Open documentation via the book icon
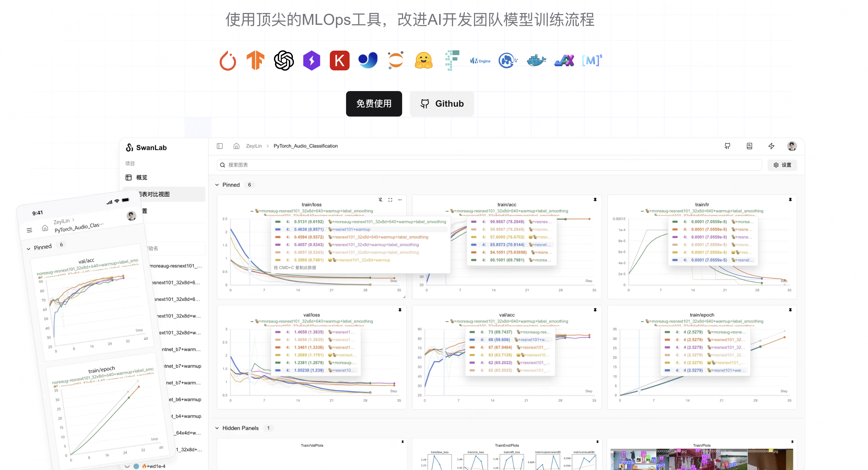The image size is (868, 470). pyautogui.click(x=749, y=146)
